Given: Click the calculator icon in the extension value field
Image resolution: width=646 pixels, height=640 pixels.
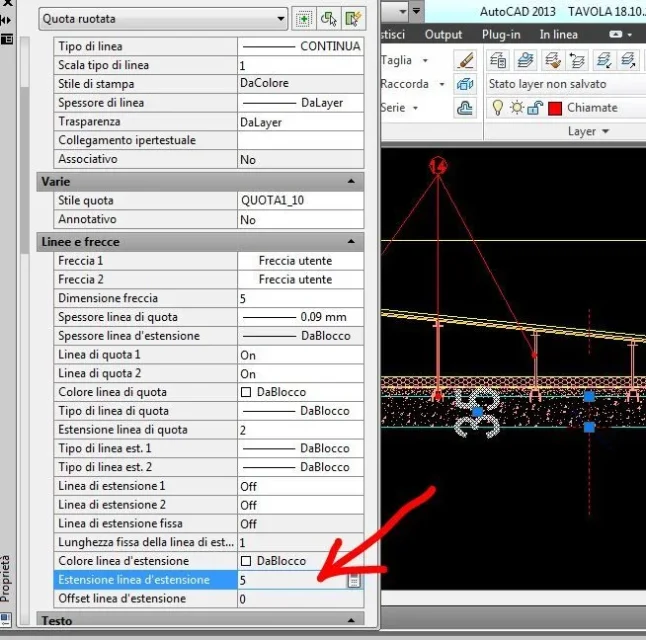Looking at the screenshot, I should pyautogui.click(x=354, y=580).
